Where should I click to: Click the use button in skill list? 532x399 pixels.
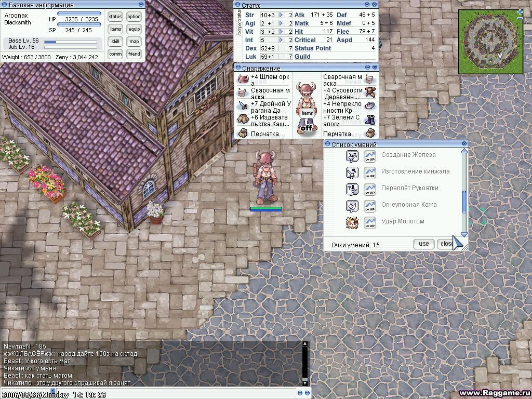tap(424, 244)
